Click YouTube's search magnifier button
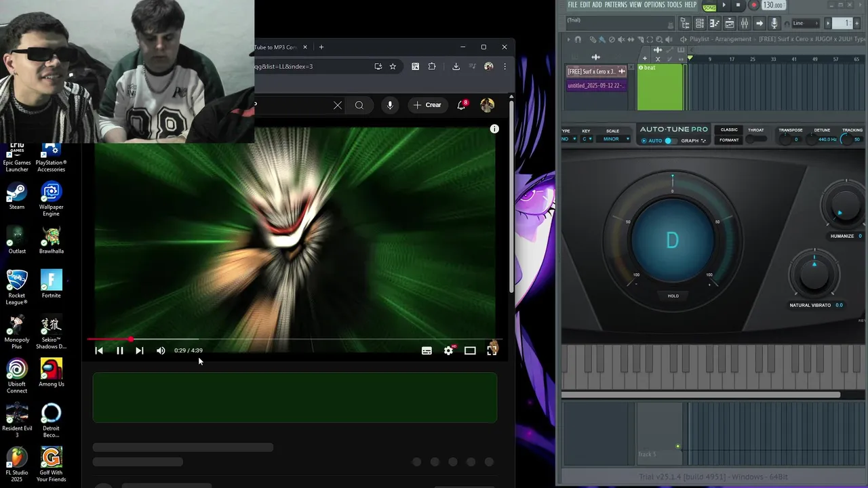 pos(359,105)
